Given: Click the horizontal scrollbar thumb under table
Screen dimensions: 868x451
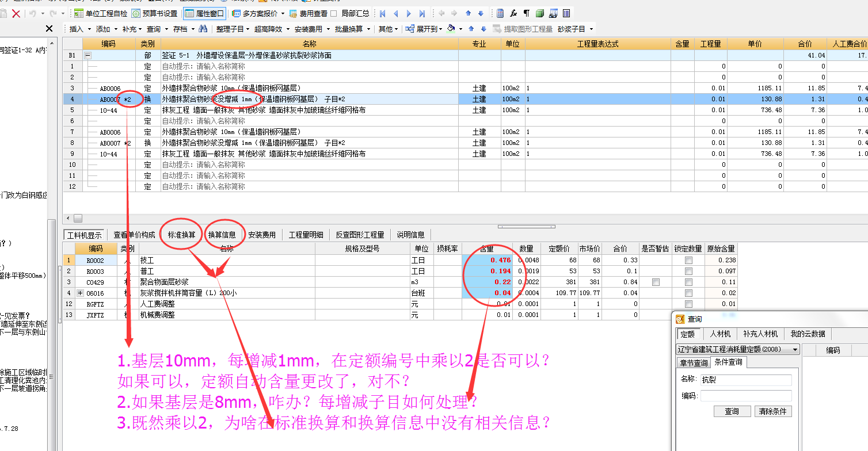Looking at the screenshot, I should pos(78,218).
